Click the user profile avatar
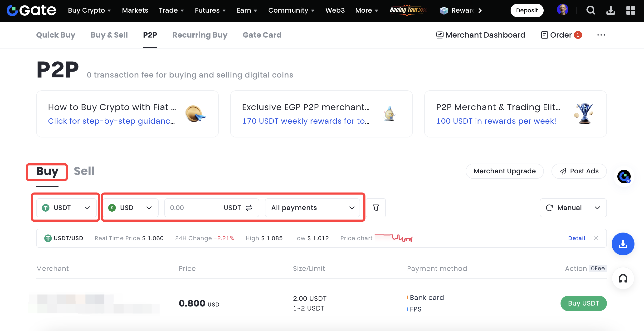Image resolution: width=644 pixels, height=331 pixels. pyautogui.click(x=562, y=10)
